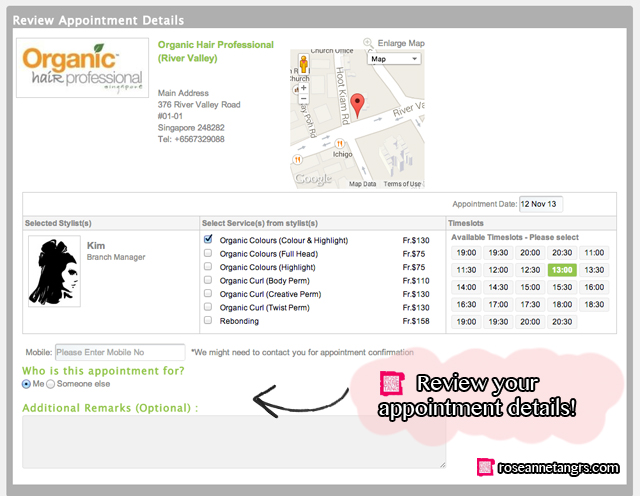Select the 11:30 timeslot

point(466,270)
